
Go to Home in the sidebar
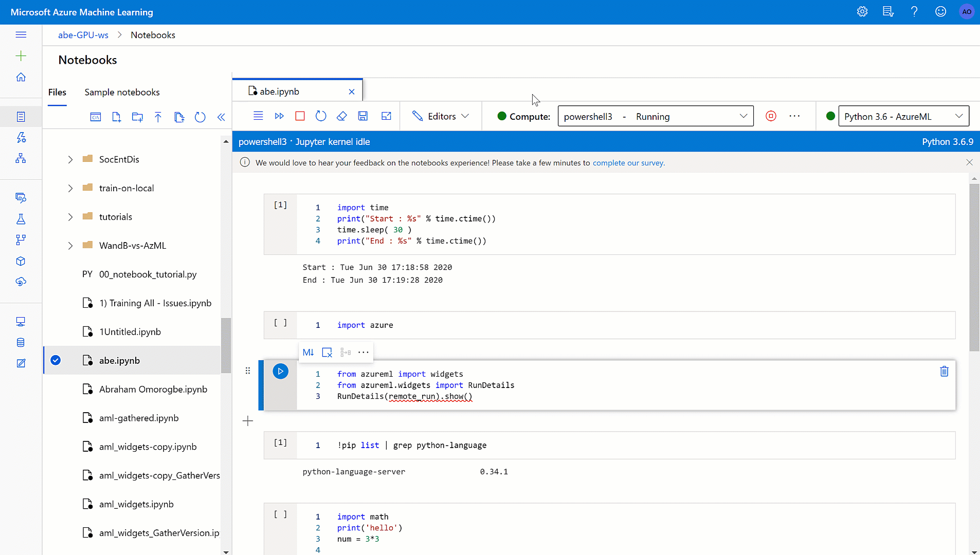point(21,77)
